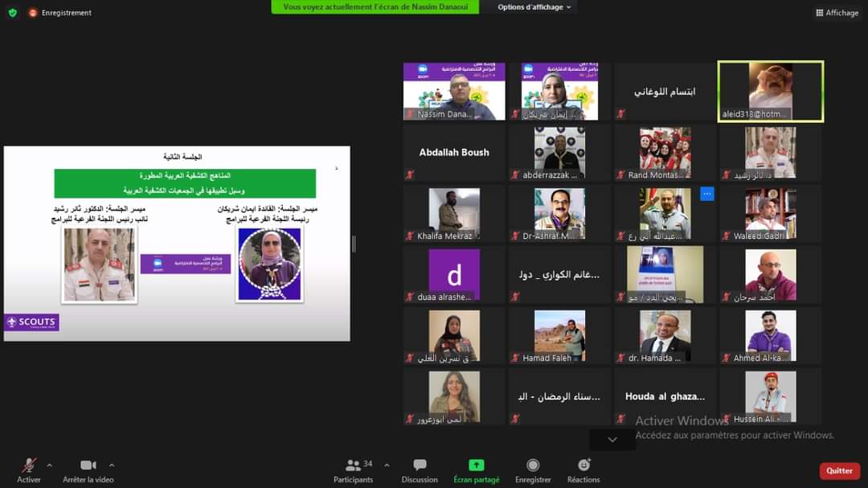Expand video settings arrow beside camera
This screenshot has width=868, height=488.
click(112, 465)
